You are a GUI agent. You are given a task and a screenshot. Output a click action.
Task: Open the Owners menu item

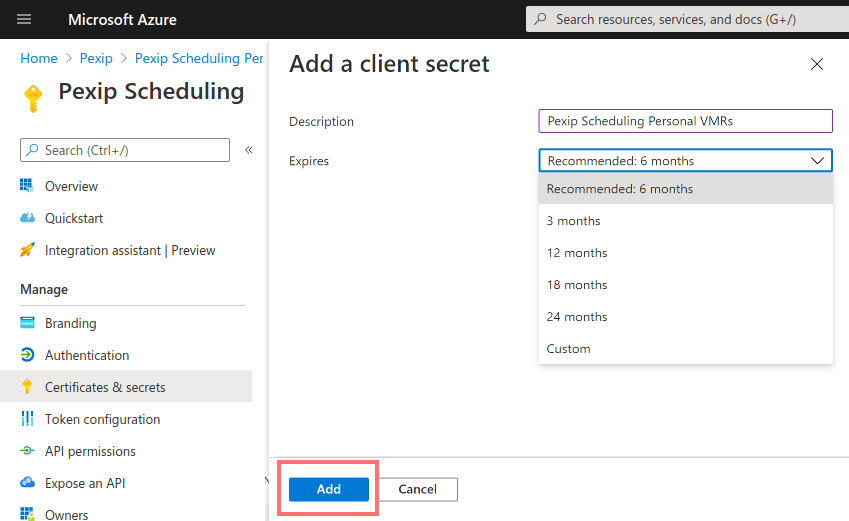pos(66,515)
